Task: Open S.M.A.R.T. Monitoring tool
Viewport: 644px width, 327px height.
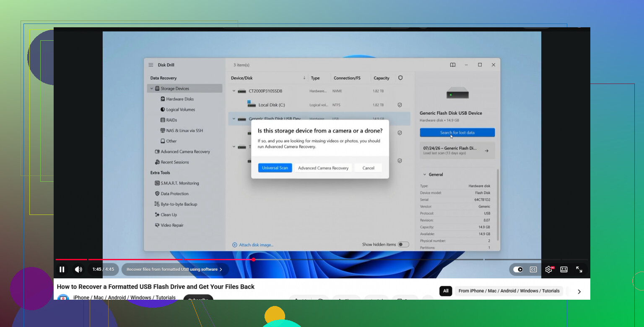Action: 177,183
